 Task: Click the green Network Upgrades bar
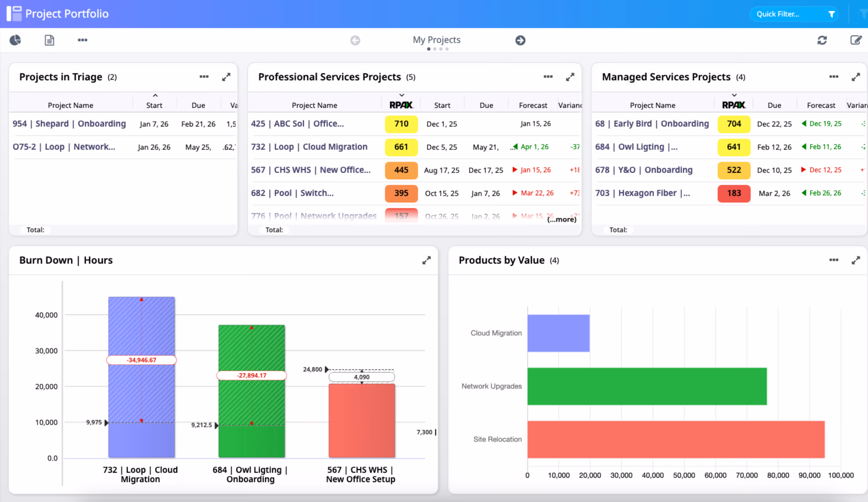pyautogui.click(x=647, y=386)
